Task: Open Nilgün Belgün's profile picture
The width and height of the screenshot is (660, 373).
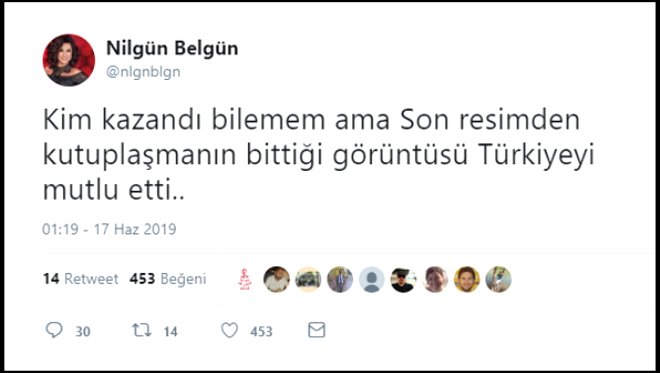Action: point(69,60)
